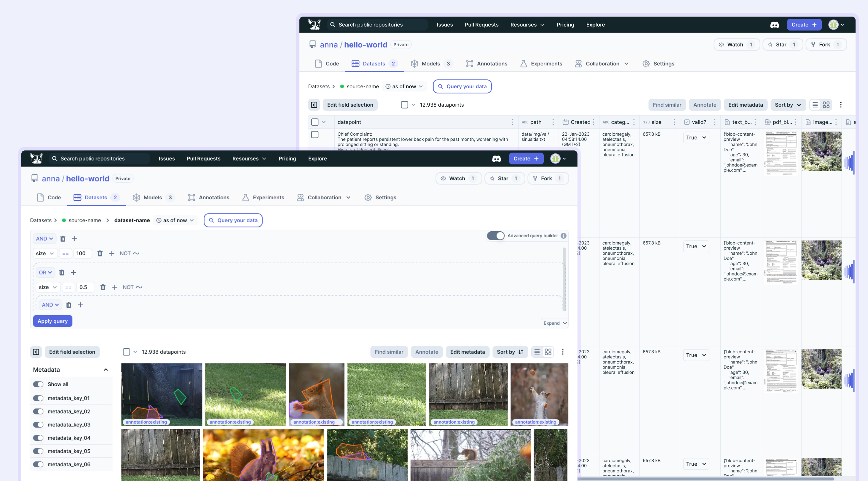Expand the query builder with Expand
This screenshot has width=868, height=481.
tap(555, 323)
